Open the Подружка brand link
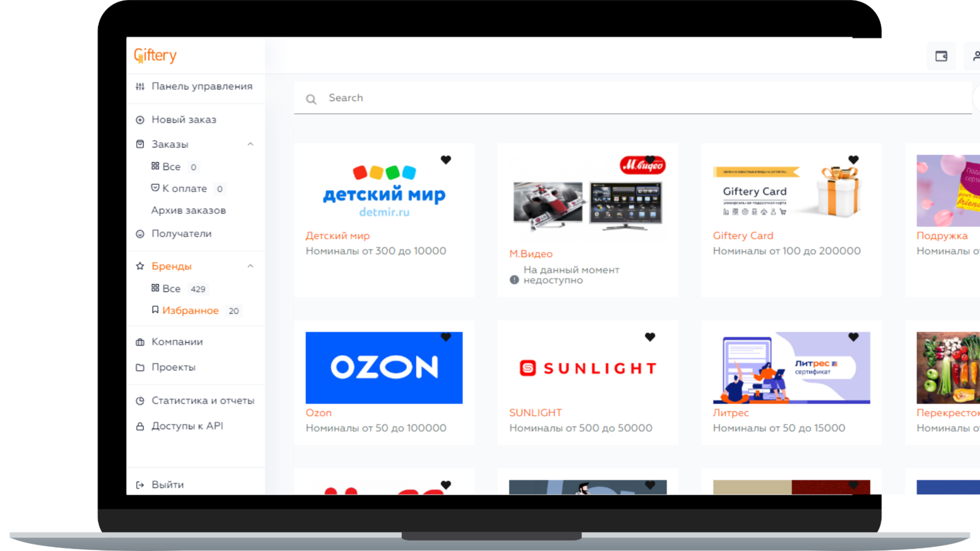Screen dimensions: 980x551 (942, 236)
